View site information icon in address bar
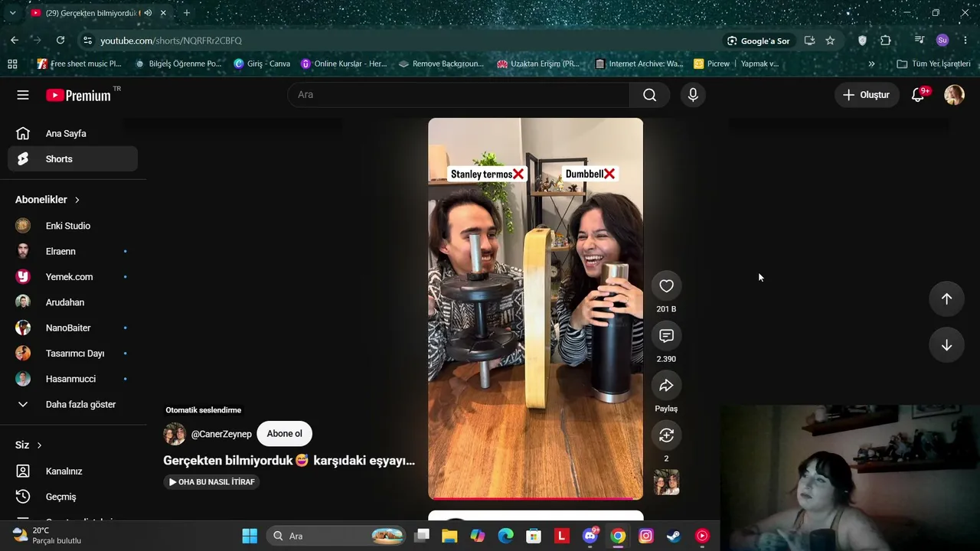Screen dimensions: 980x551 87,41
